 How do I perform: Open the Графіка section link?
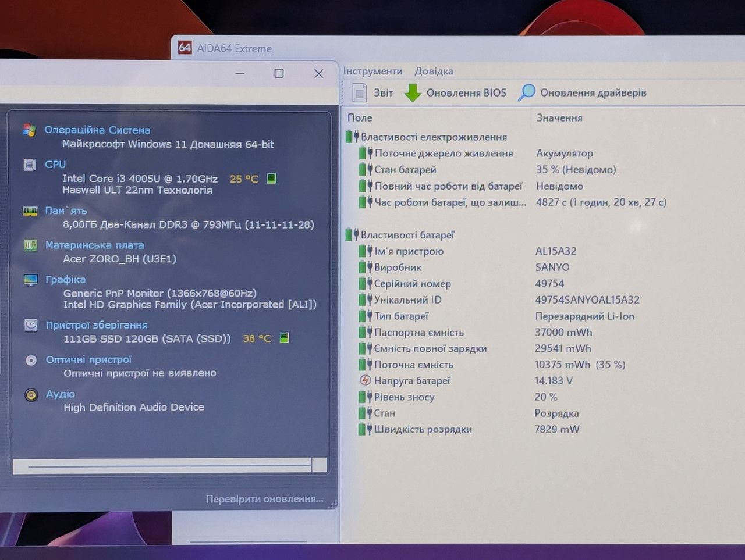tap(65, 280)
